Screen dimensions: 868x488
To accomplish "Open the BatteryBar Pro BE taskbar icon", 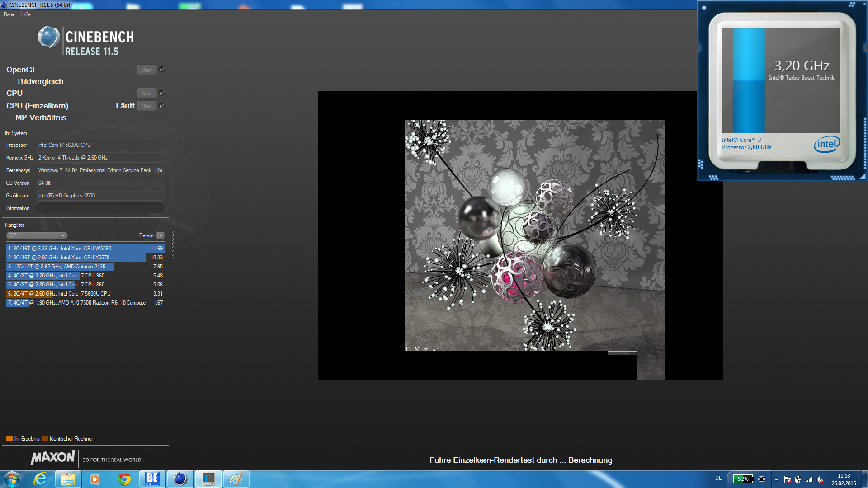I will [152, 479].
